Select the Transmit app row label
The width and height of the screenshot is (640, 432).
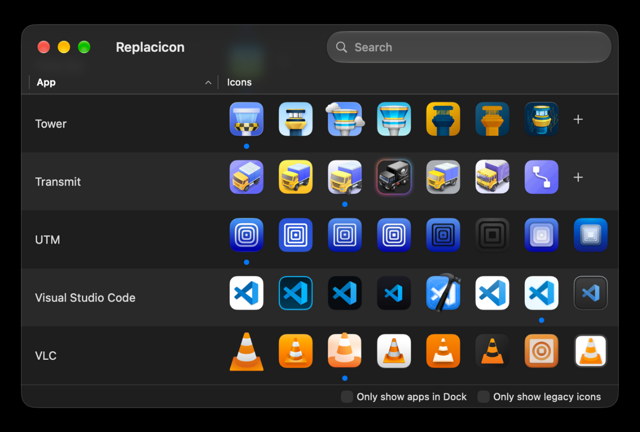pos(58,182)
